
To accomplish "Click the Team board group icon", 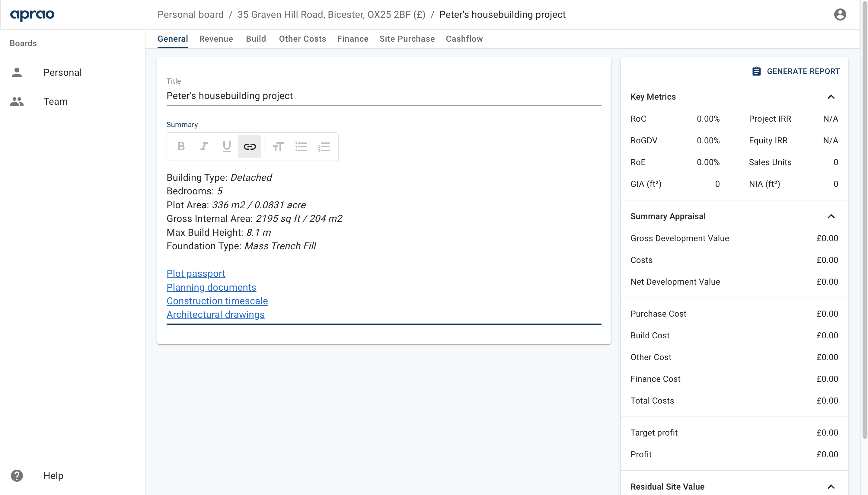I will coord(17,101).
